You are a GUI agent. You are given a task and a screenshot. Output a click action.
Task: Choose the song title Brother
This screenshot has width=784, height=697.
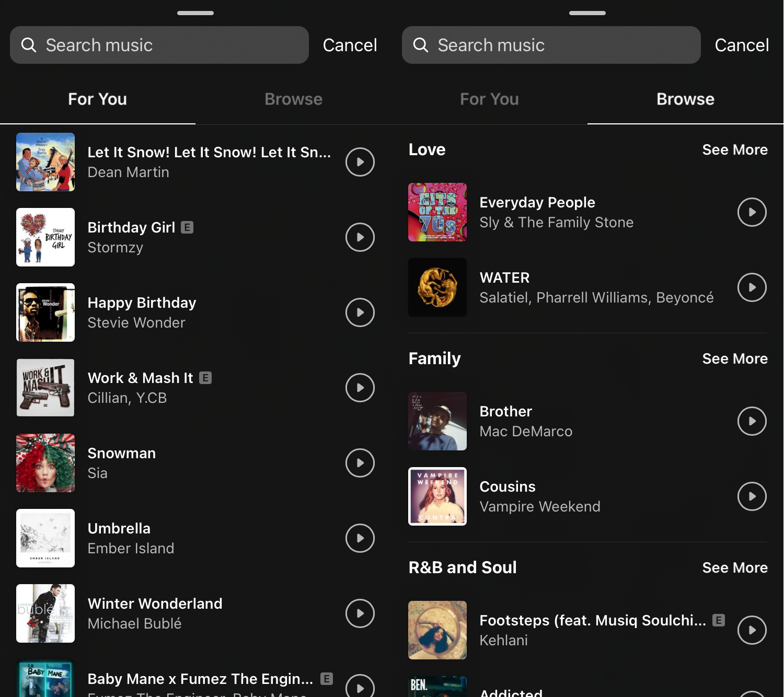pyautogui.click(x=505, y=412)
